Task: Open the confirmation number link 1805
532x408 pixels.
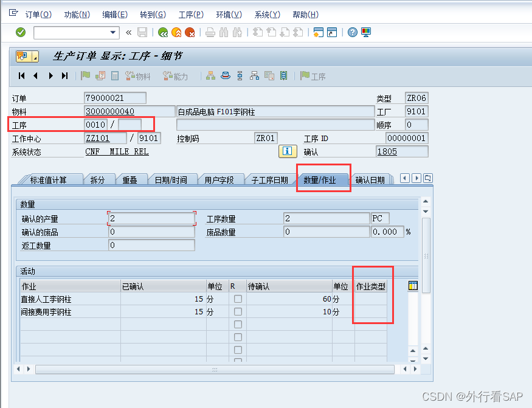Action: pos(387,151)
